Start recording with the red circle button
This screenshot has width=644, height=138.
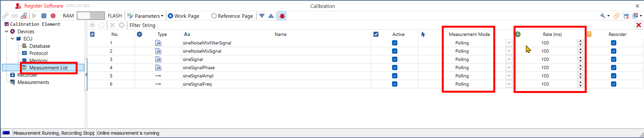[x=53, y=16]
